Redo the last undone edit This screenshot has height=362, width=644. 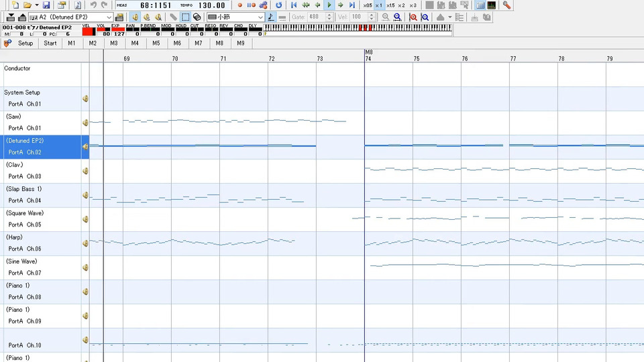[105, 5]
